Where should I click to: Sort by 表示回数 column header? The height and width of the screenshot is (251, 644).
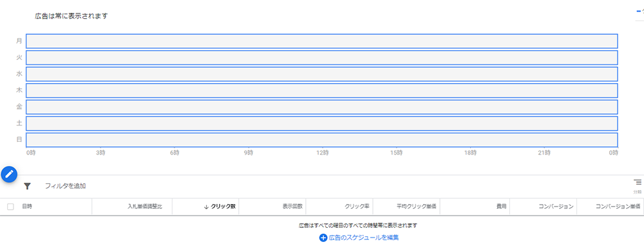pos(292,207)
